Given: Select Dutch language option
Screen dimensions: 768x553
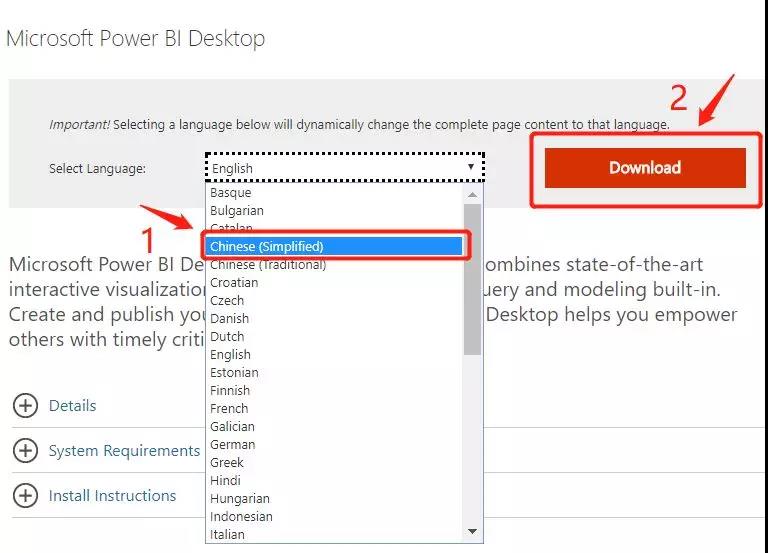Looking at the screenshot, I should [335, 337].
